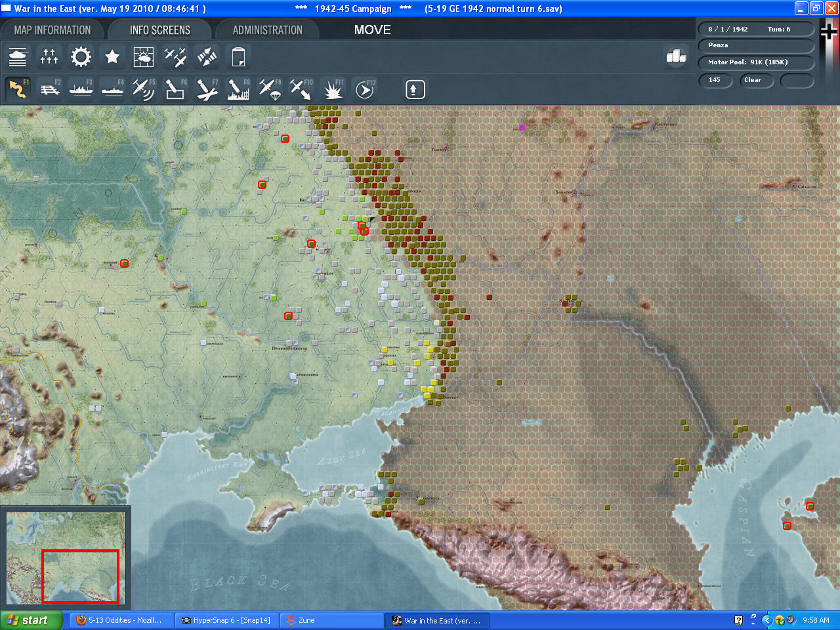The height and width of the screenshot is (630, 840).
Task: Click the Clear button
Action: [x=756, y=80]
